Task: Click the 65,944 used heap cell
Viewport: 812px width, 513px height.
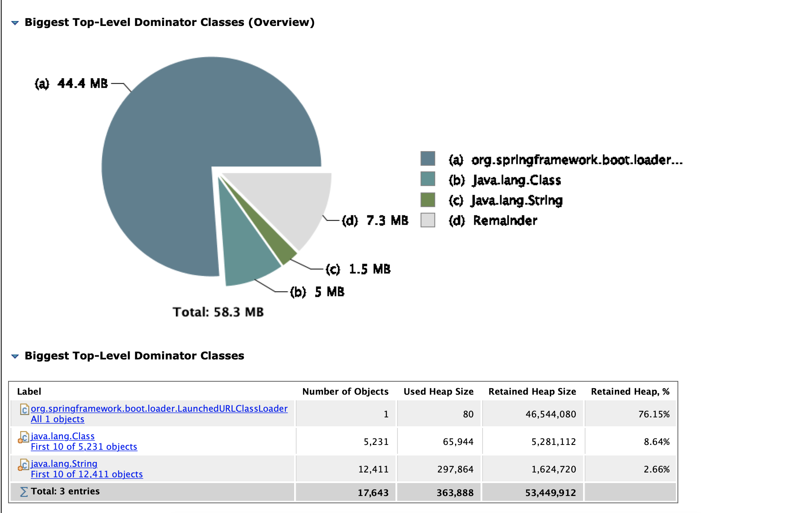Action: [x=439, y=441]
